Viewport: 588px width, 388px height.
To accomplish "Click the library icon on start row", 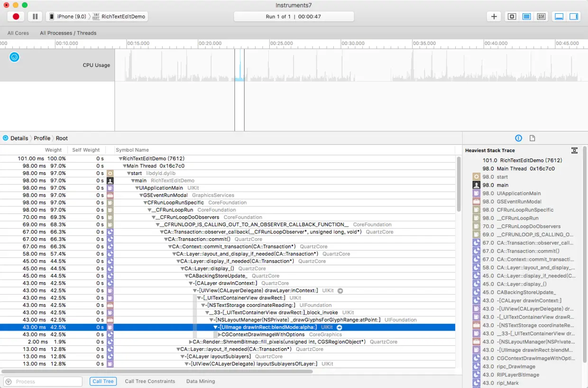I will 110,174.
